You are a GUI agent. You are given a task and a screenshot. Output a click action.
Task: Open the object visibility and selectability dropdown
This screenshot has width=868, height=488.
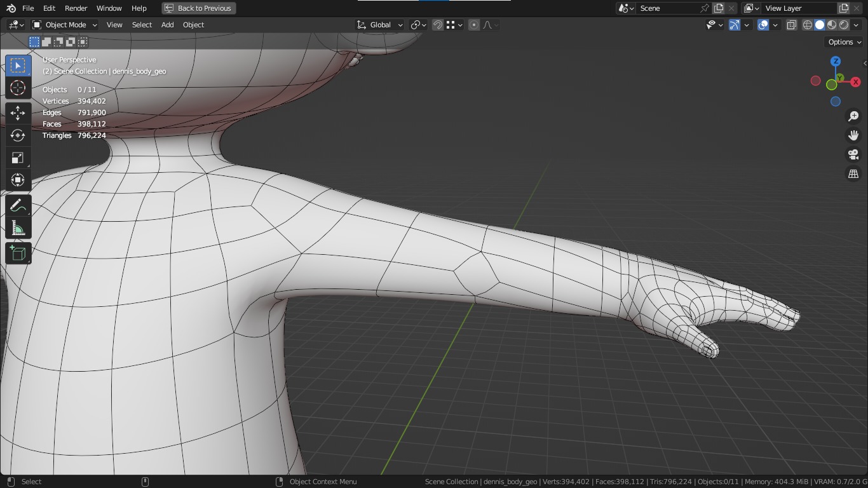(x=715, y=25)
